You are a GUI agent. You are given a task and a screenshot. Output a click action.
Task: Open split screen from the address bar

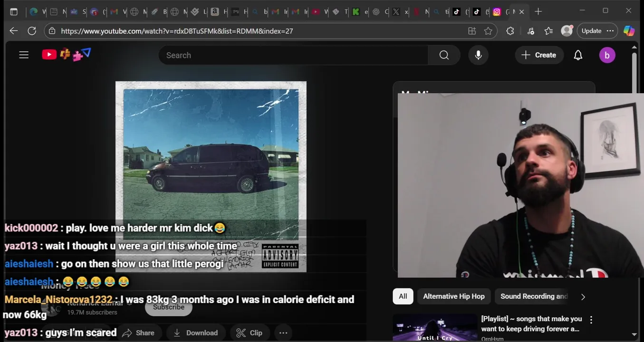click(472, 31)
